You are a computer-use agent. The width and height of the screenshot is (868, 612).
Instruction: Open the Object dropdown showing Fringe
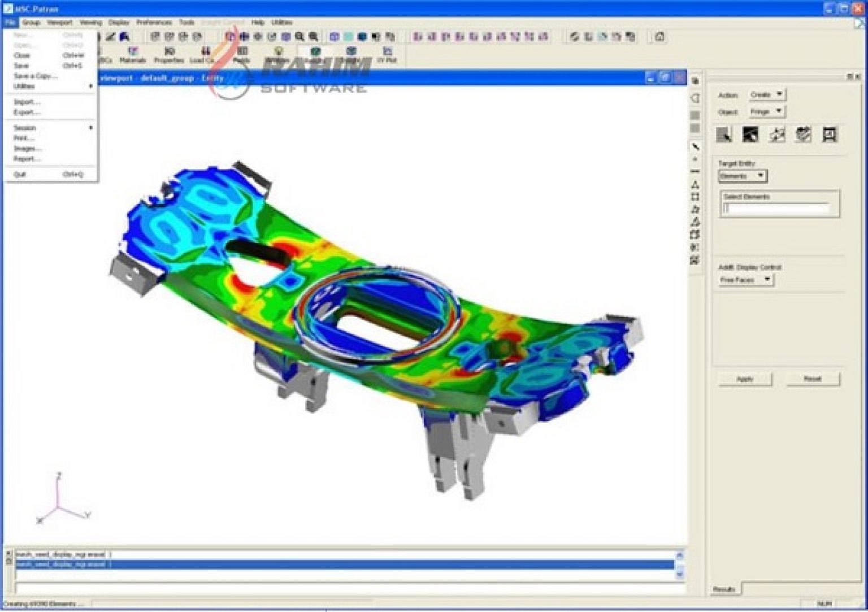766,112
